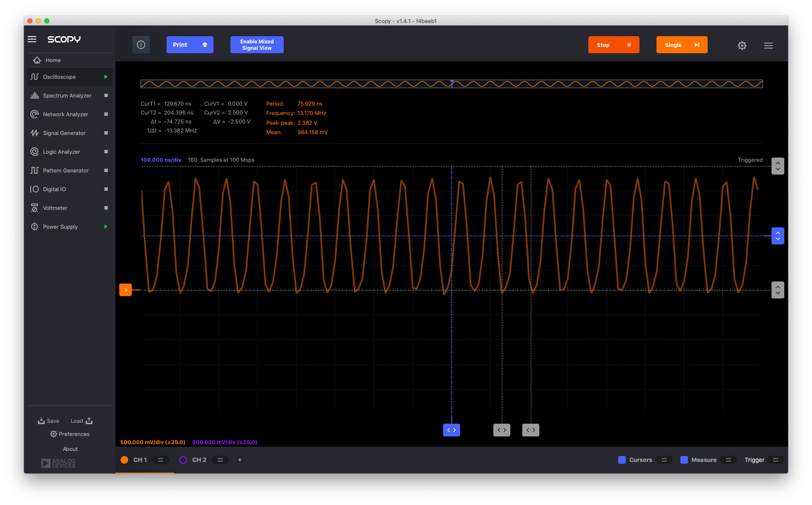Open the sliders menu icon at top right
Screen dimensions: 812x505
(x=769, y=45)
